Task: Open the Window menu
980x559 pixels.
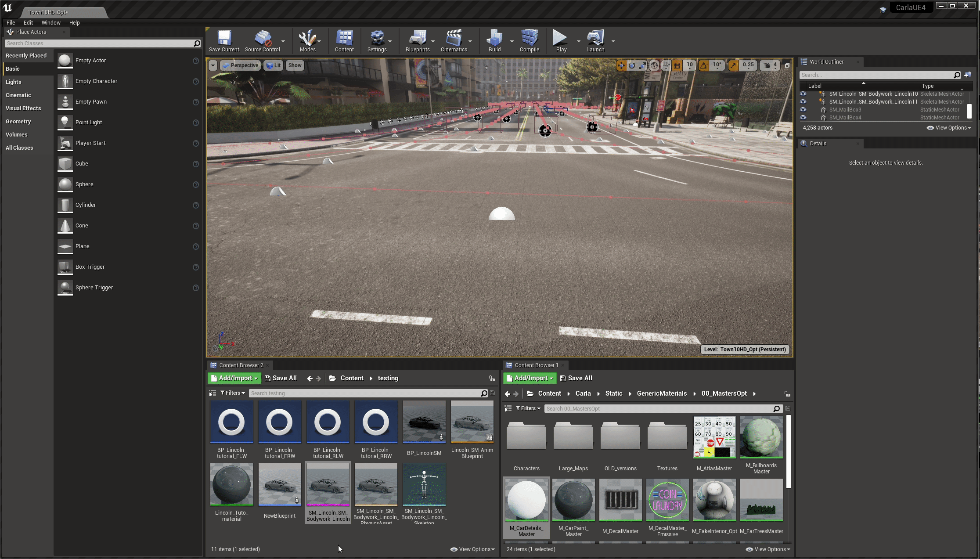Action: tap(51, 22)
